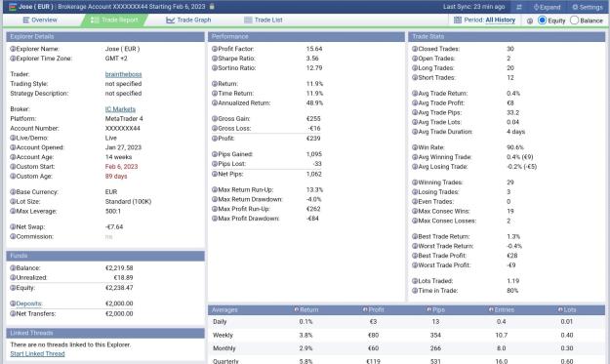
Task: Click the Weekly row in Averages
Action: click(407, 335)
